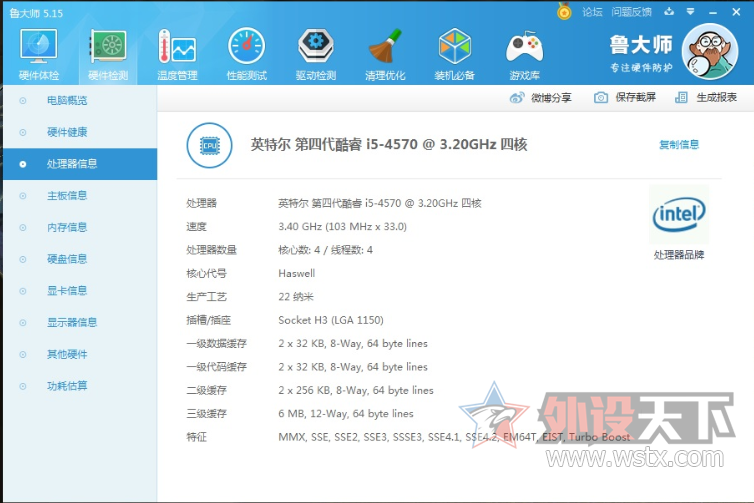Click the Haswell core codename value
Viewport: 754px width, 503px height.
[x=296, y=273]
